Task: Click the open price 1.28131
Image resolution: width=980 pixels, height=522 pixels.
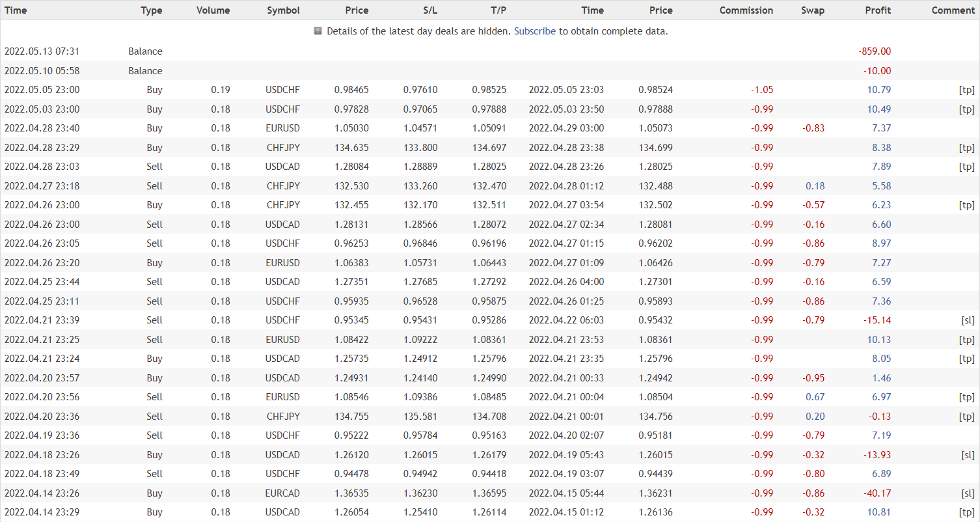Action: click(x=351, y=225)
